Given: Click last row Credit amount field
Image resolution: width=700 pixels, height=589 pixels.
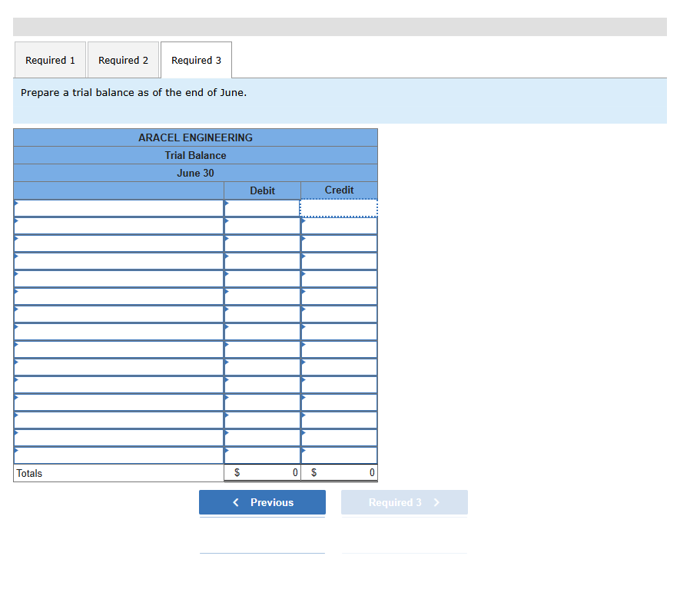Looking at the screenshot, I should tap(339, 455).
